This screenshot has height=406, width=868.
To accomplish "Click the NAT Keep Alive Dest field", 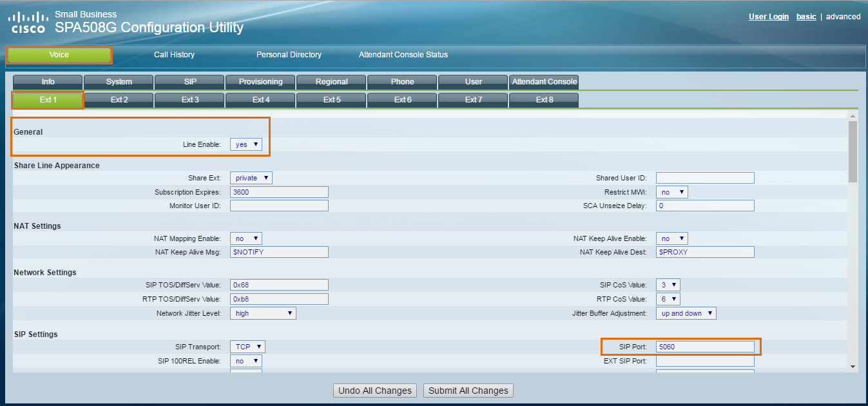I will click(x=705, y=252).
